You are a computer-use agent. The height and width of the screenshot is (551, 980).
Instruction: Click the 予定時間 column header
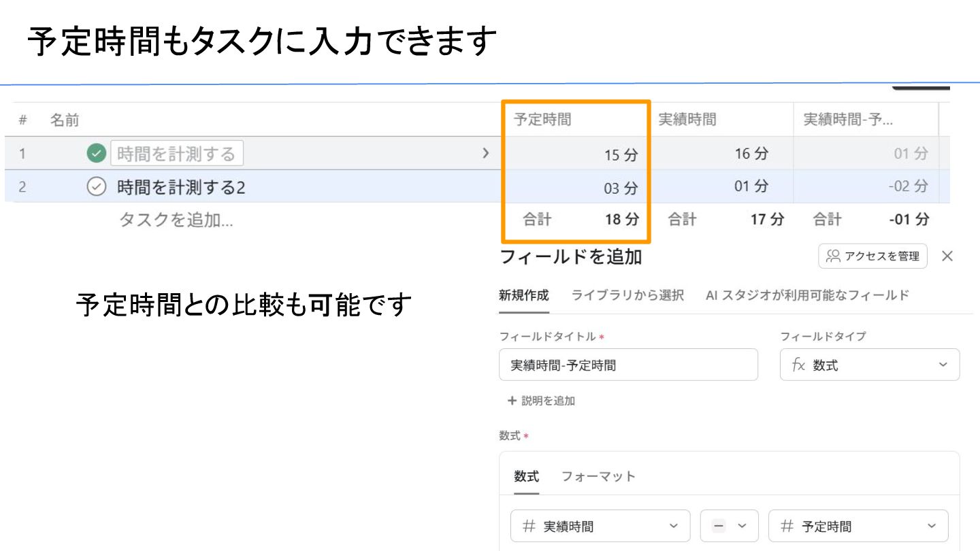click(x=542, y=120)
